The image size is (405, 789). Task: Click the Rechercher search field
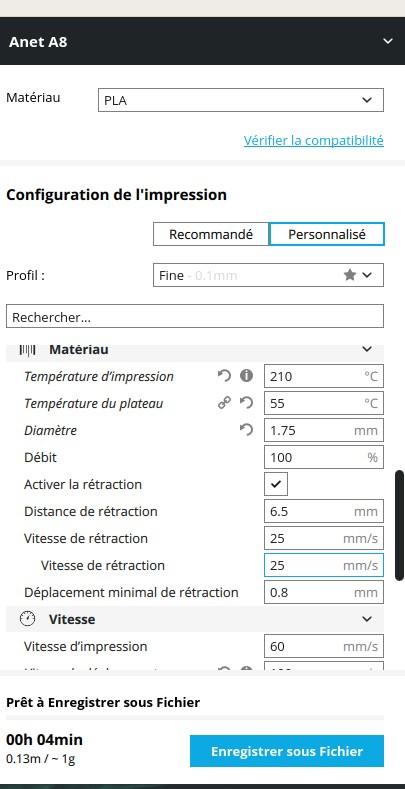195,317
